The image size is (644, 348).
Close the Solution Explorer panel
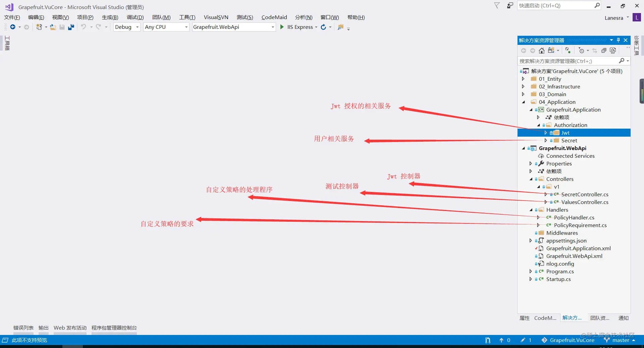626,40
